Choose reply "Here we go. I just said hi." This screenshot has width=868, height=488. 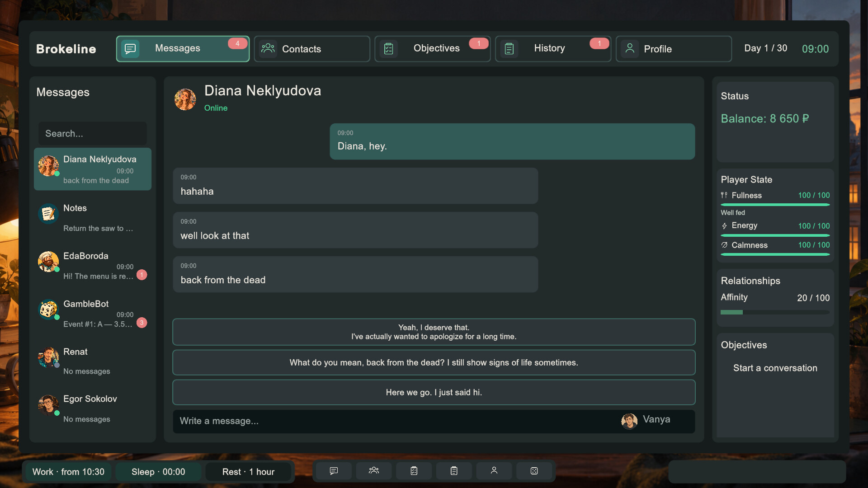pos(434,392)
